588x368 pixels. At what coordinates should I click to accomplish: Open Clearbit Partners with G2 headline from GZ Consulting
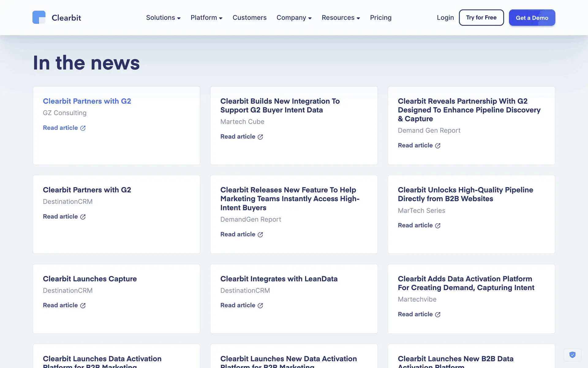pos(87,101)
